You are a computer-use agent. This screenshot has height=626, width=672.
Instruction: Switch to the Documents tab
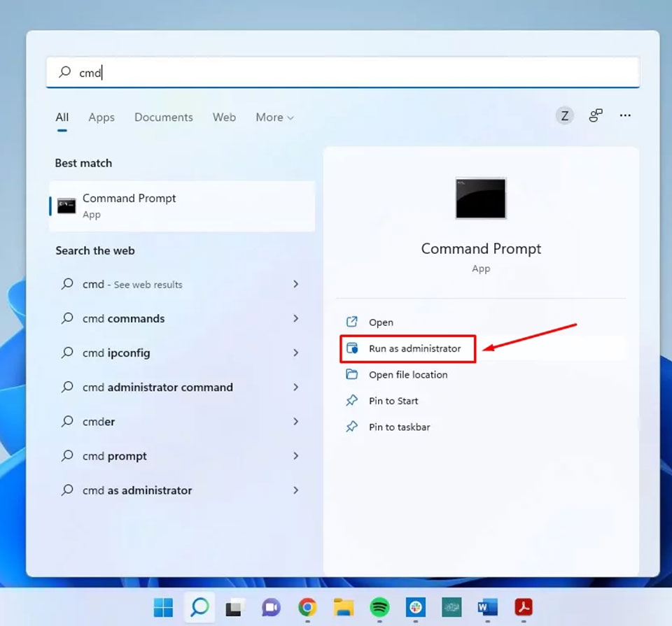pos(164,118)
